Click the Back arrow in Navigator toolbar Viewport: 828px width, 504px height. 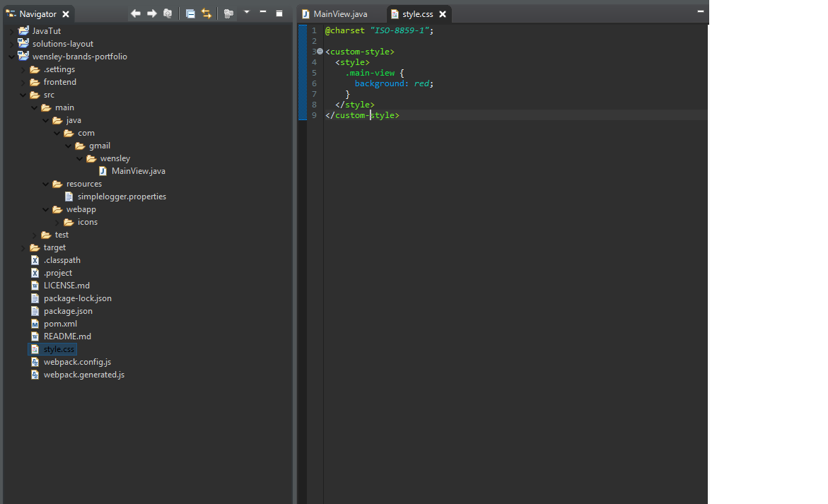[x=136, y=13]
